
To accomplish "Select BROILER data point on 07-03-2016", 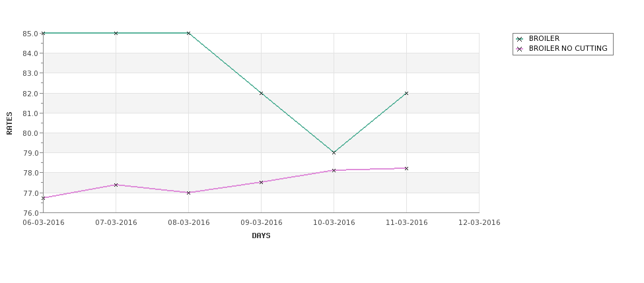I will pyautogui.click(x=116, y=33).
